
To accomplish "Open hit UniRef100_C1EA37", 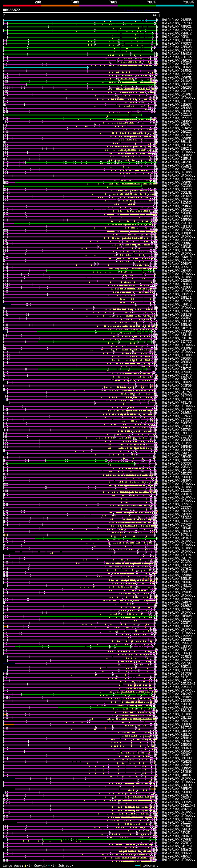I will coord(176,104).
